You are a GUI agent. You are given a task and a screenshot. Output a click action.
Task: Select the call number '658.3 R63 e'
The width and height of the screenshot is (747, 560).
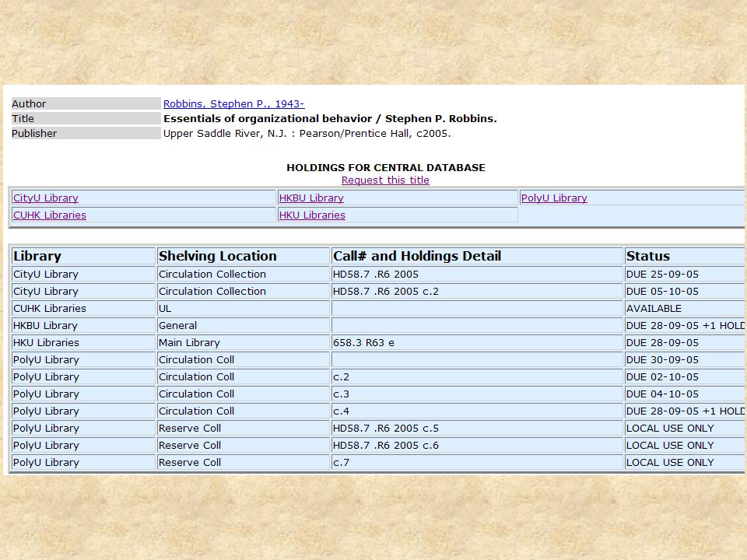[x=363, y=343]
